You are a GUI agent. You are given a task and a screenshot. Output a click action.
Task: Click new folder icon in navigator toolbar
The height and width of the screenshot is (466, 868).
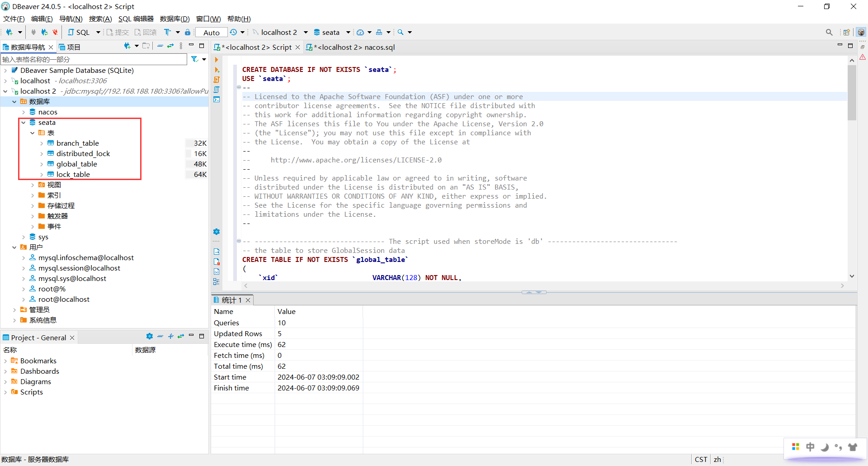(146, 46)
